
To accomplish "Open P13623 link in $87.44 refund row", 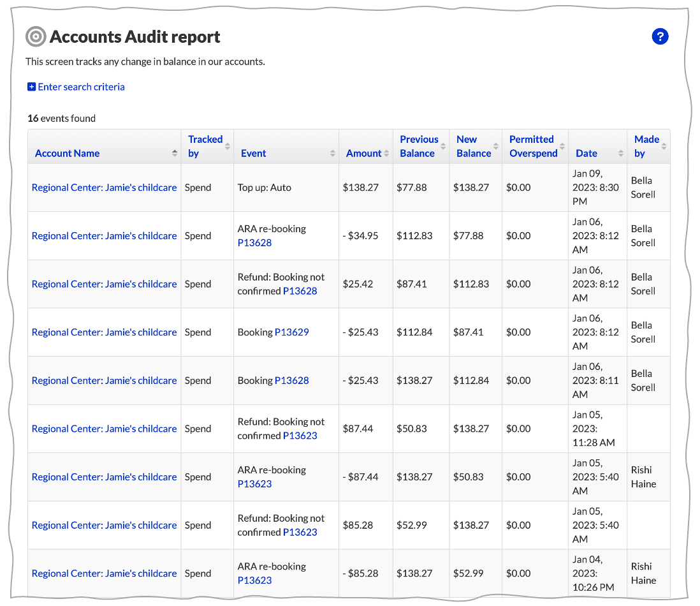I will [x=300, y=436].
